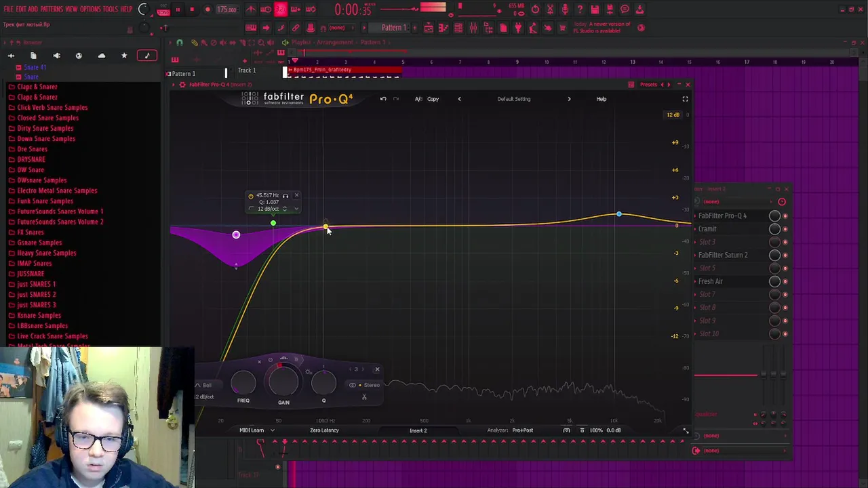Open the OPTIONS menu
Viewport: 868px width, 488px height.
coord(90,9)
